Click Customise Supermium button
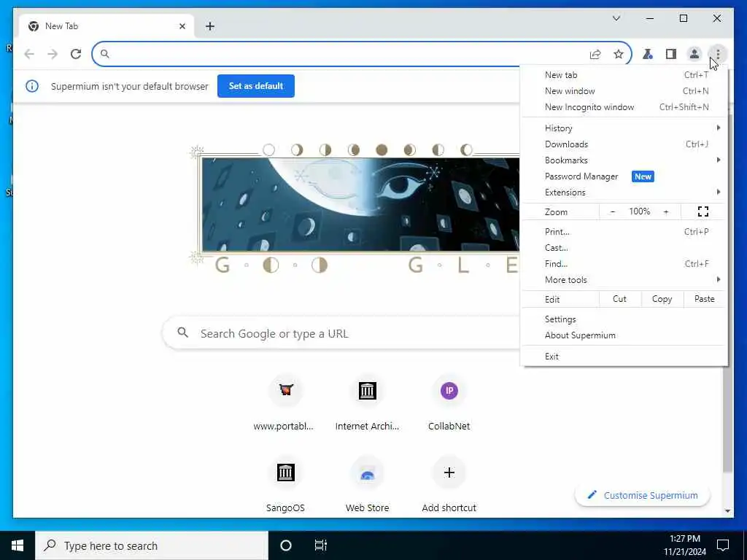Image resolution: width=747 pixels, height=560 pixels. [x=643, y=495]
